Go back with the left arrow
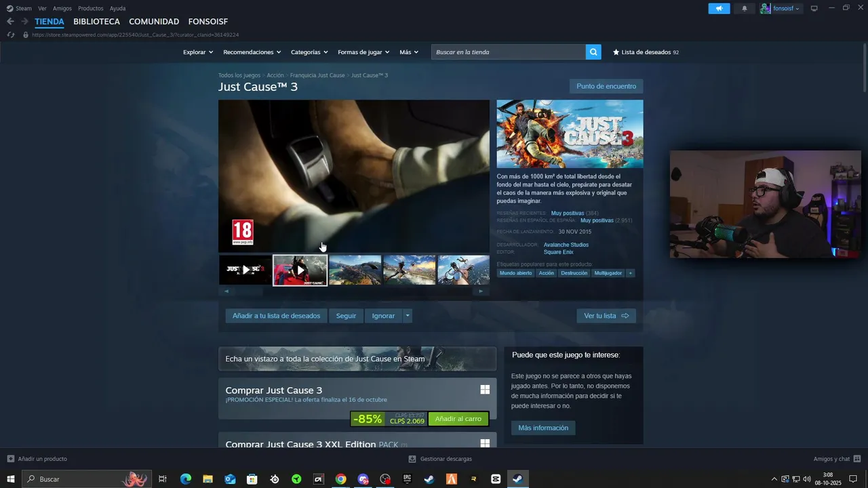This screenshot has width=868, height=488. [x=10, y=22]
